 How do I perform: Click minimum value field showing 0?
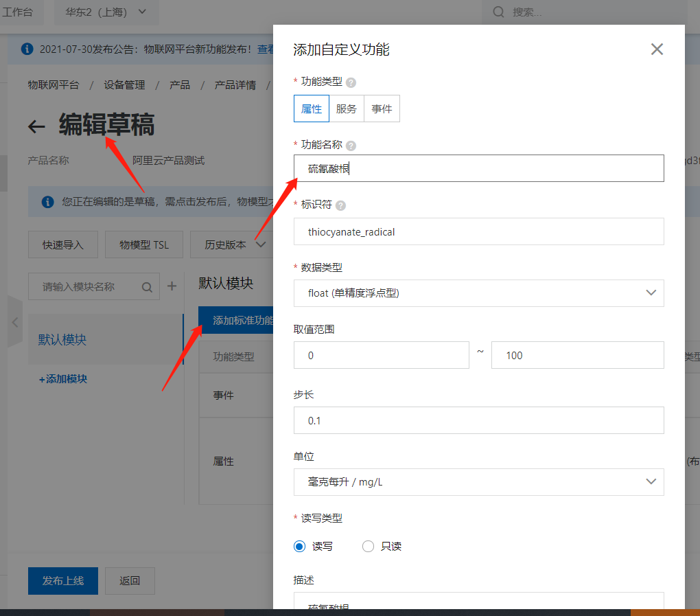[382, 355]
